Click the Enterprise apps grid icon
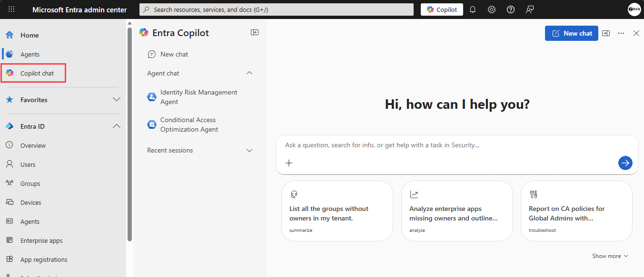 click(10, 240)
